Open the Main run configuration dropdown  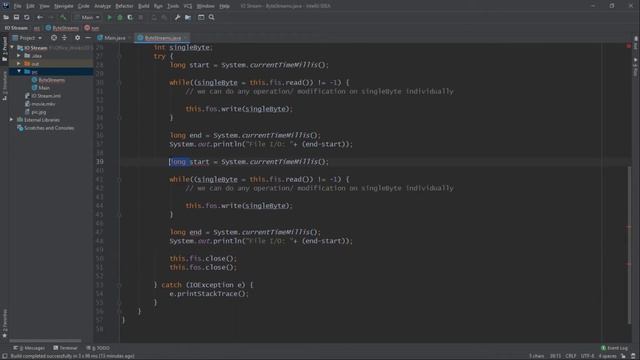click(87, 17)
